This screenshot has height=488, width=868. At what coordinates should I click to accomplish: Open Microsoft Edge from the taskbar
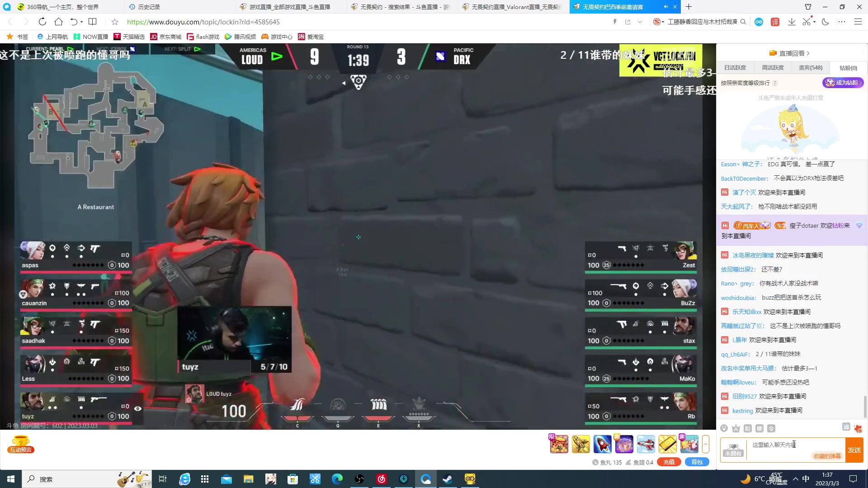(337, 479)
